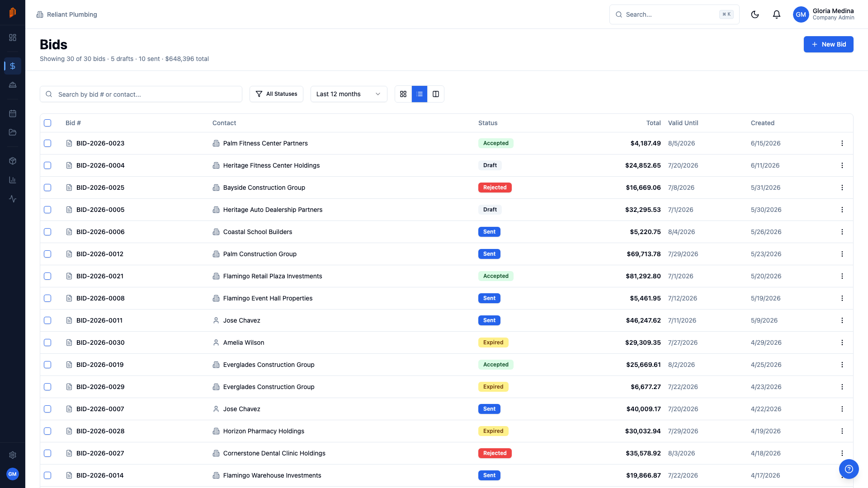The image size is (868, 488).
Task: Check the BID-2026-0005 row checkbox
Action: (47, 210)
